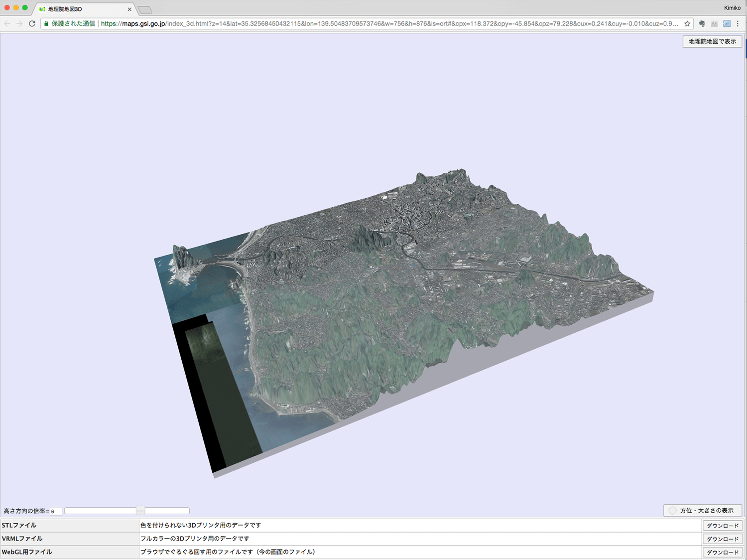Download the VRMLファイル

pos(723,539)
